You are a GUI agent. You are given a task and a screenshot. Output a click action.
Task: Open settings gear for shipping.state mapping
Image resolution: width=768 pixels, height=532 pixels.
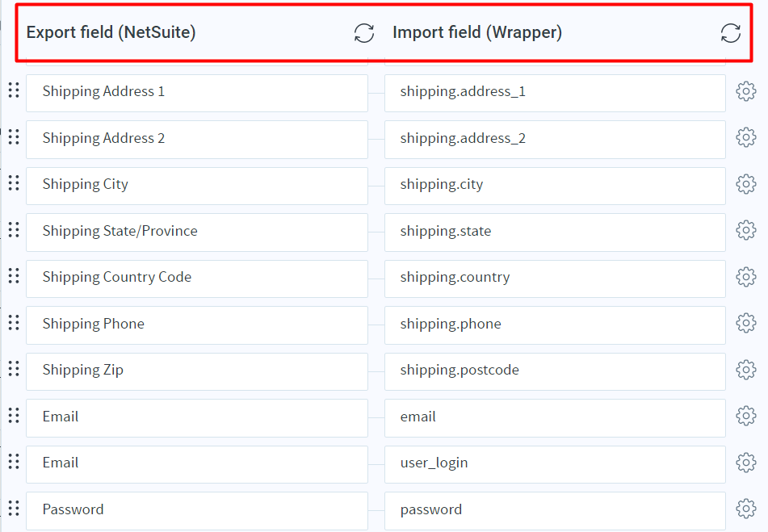pyautogui.click(x=746, y=230)
